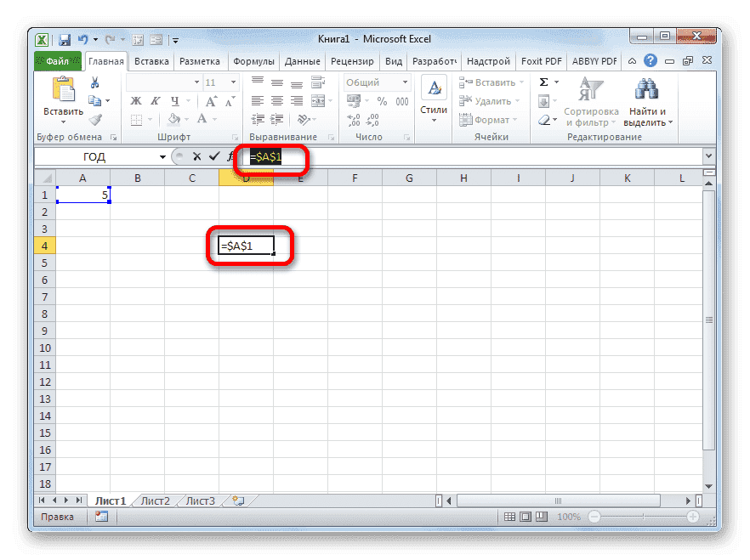Open the Лист2 sheet tab
Image resolution: width=750 pixels, height=560 pixels.
154,501
